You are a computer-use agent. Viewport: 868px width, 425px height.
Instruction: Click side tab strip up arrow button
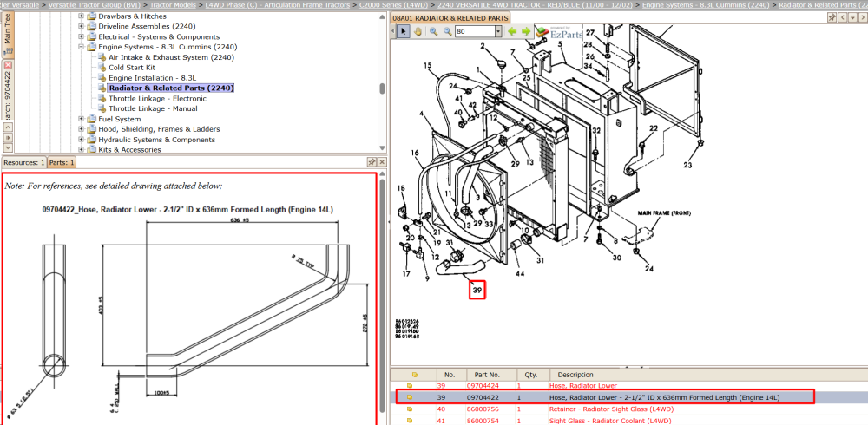pyautogui.click(x=8, y=127)
